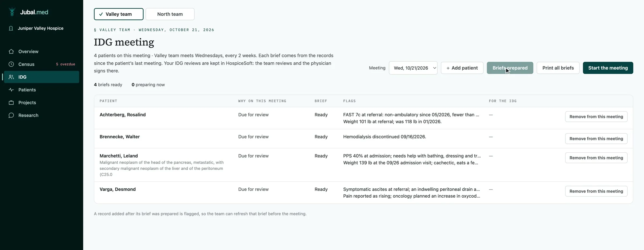Click the Overview home icon
This screenshot has width=644, height=250.
pyautogui.click(x=11, y=51)
